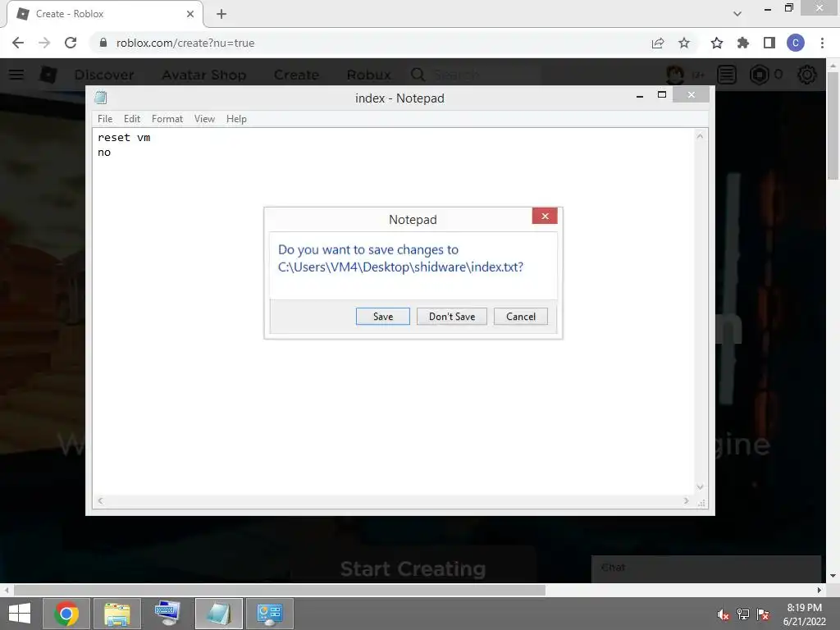Select the Create - Roblox tab
This screenshot has width=840, height=630.
coord(105,14)
